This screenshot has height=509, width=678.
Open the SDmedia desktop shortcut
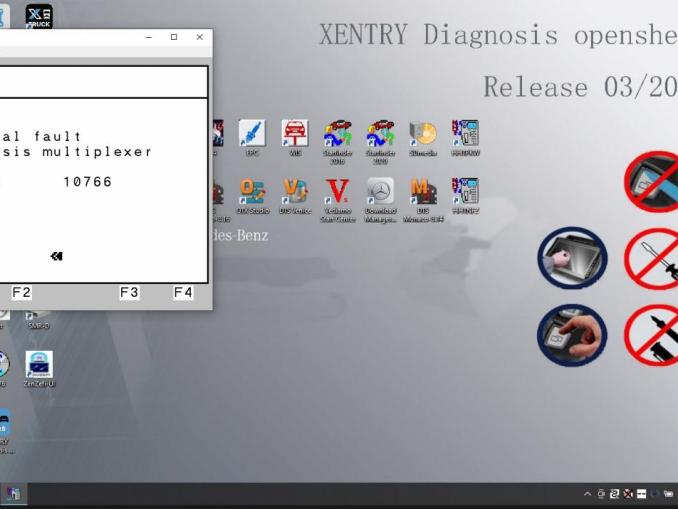pos(423,138)
